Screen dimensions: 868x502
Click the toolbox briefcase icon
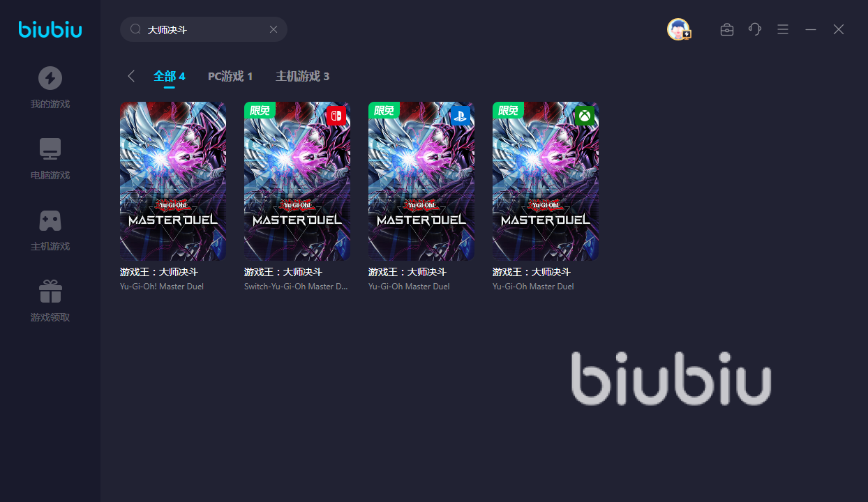click(727, 29)
